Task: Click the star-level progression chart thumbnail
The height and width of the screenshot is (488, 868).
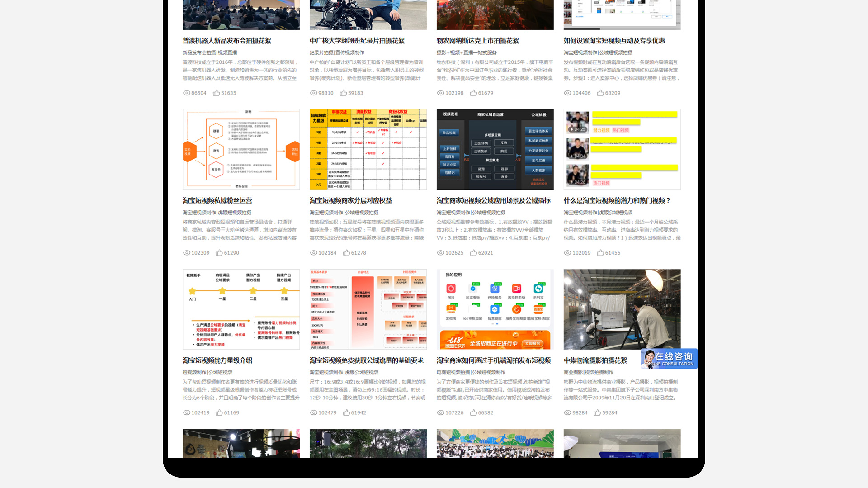Action: 241,309
